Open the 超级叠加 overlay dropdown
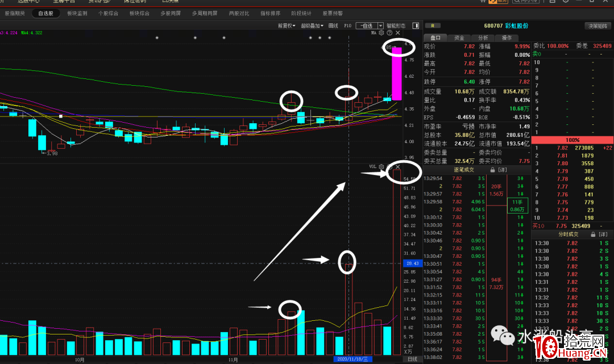Image resolution: width=614 pixels, height=364 pixels. (x=312, y=26)
